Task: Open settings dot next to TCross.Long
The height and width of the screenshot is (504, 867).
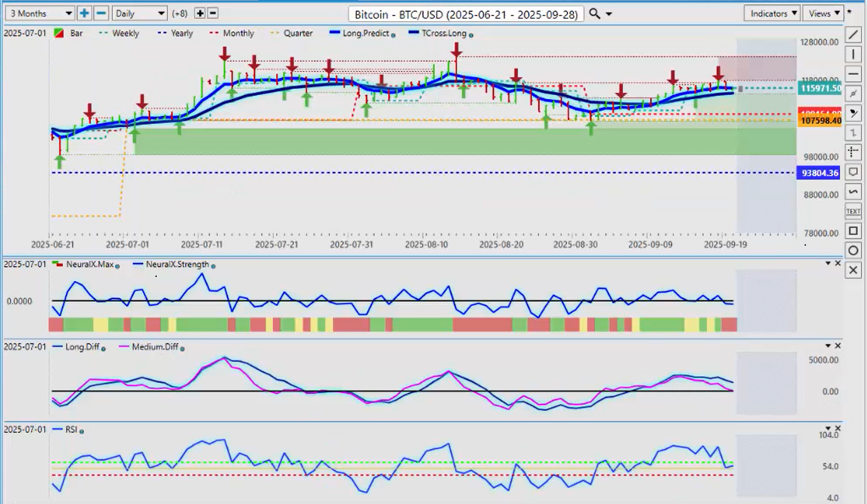Action: [471, 35]
